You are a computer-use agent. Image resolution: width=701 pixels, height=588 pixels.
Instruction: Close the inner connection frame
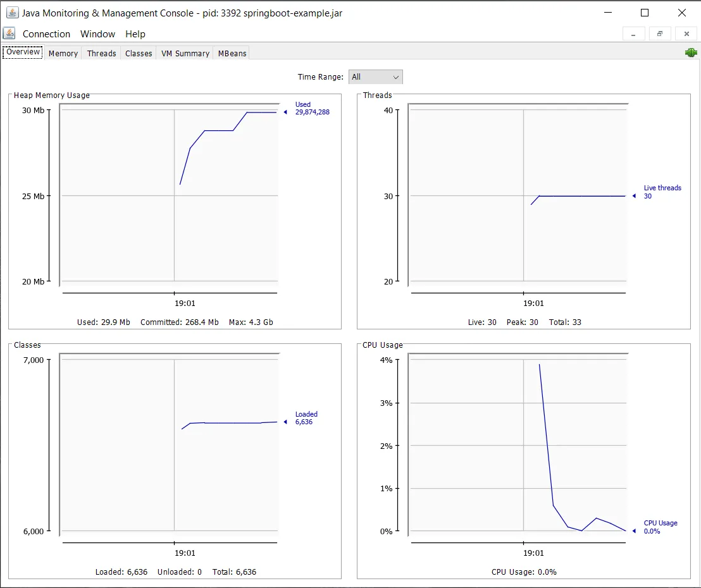pos(686,34)
